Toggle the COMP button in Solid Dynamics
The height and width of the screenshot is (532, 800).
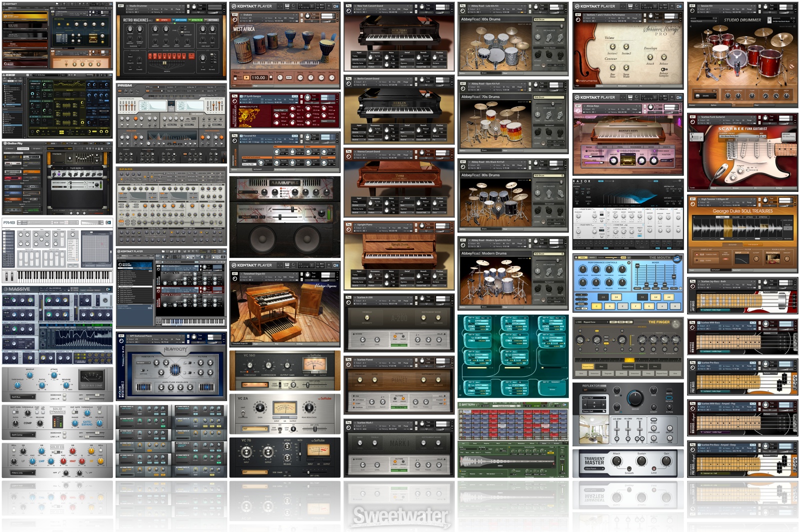click(27, 423)
